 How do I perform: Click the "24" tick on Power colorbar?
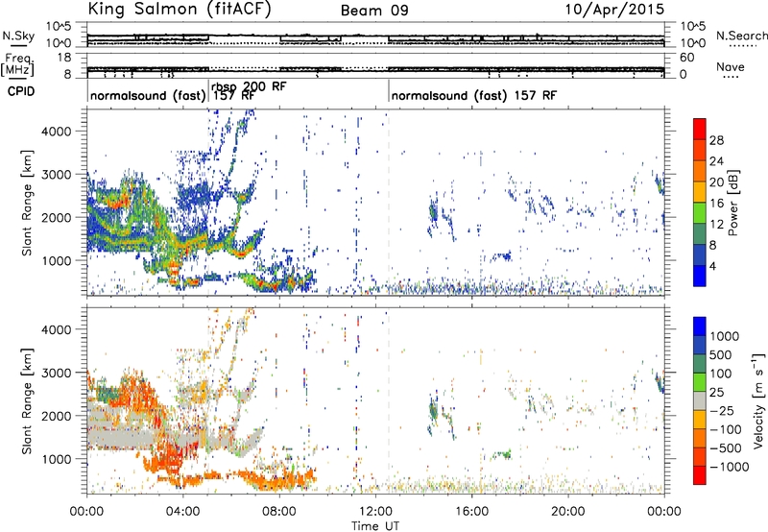(x=716, y=161)
